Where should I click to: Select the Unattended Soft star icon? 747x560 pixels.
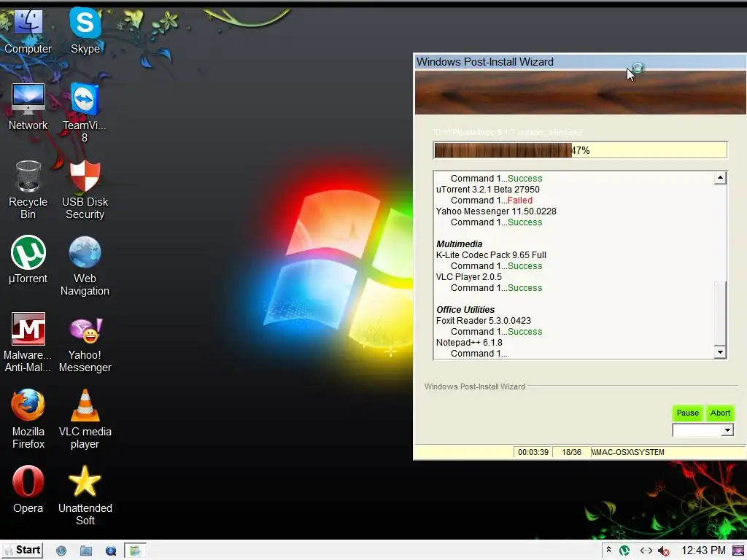coord(85,495)
